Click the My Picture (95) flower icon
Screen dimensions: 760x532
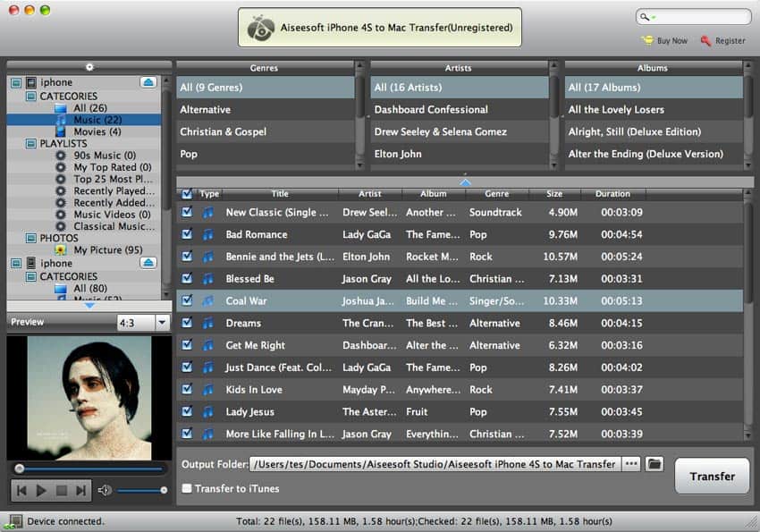[61, 250]
